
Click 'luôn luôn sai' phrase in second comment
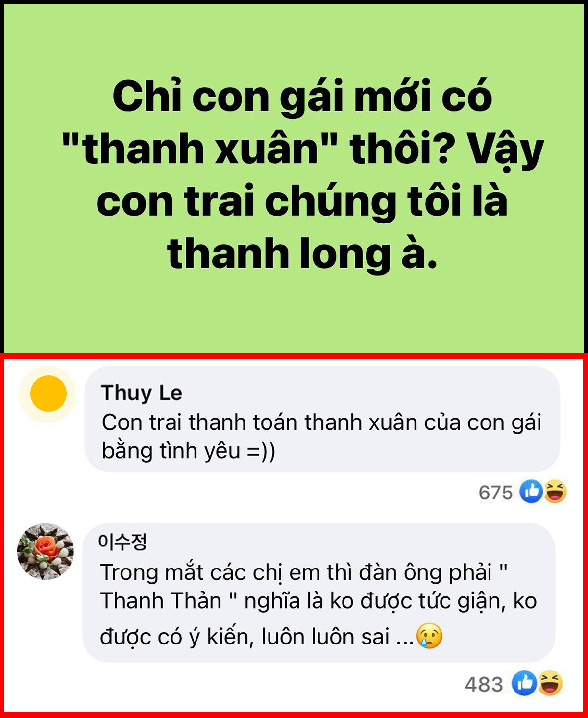tap(325, 636)
